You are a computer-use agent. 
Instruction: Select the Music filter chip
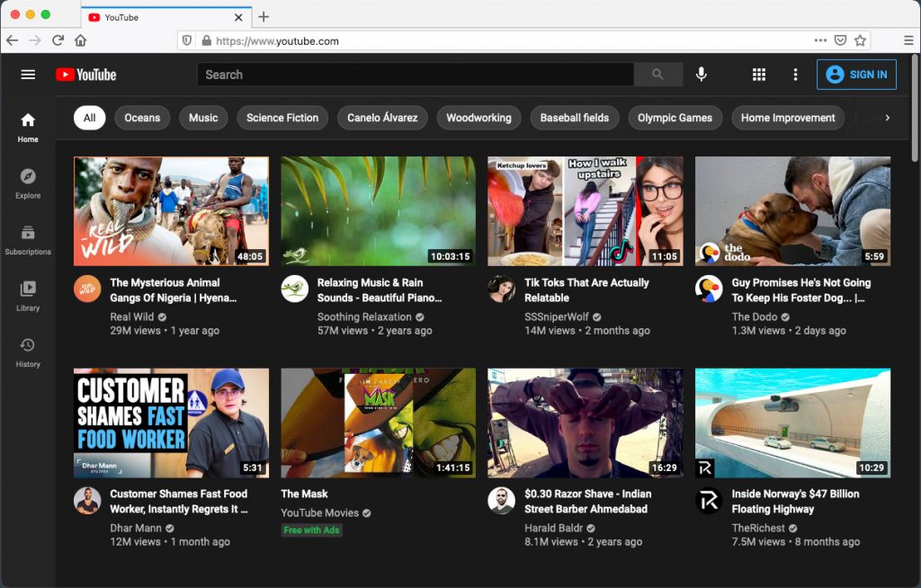pyautogui.click(x=203, y=118)
